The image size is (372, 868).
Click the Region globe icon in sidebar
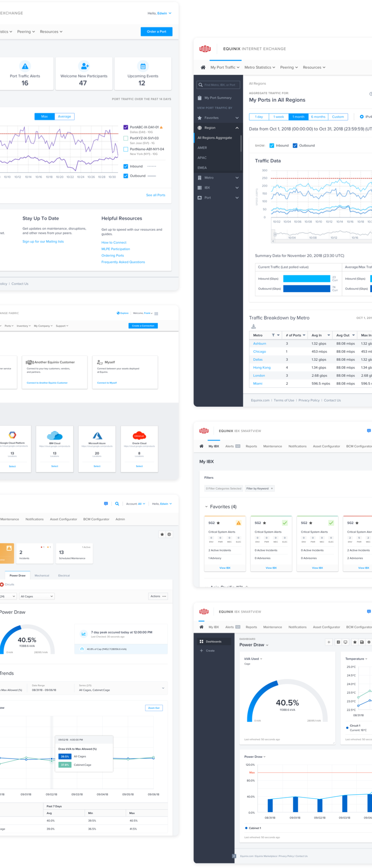[x=200, y=128]
